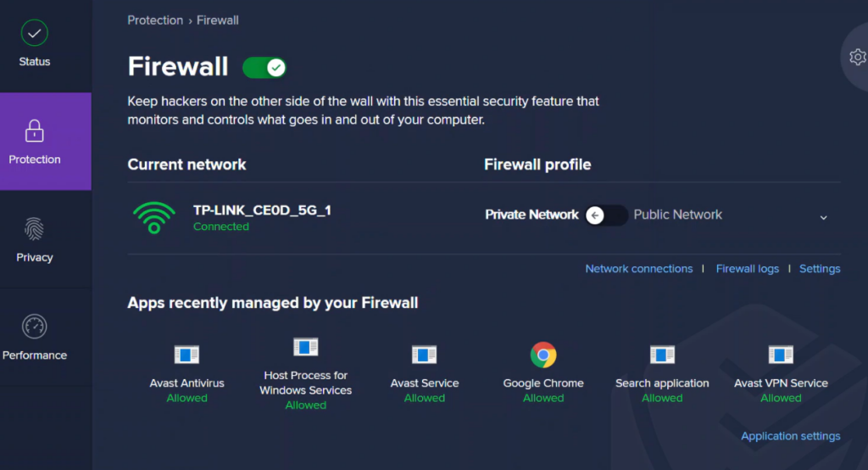Open the Firewall logs link
Screen dimensions: 868x470
coord(748,269)
